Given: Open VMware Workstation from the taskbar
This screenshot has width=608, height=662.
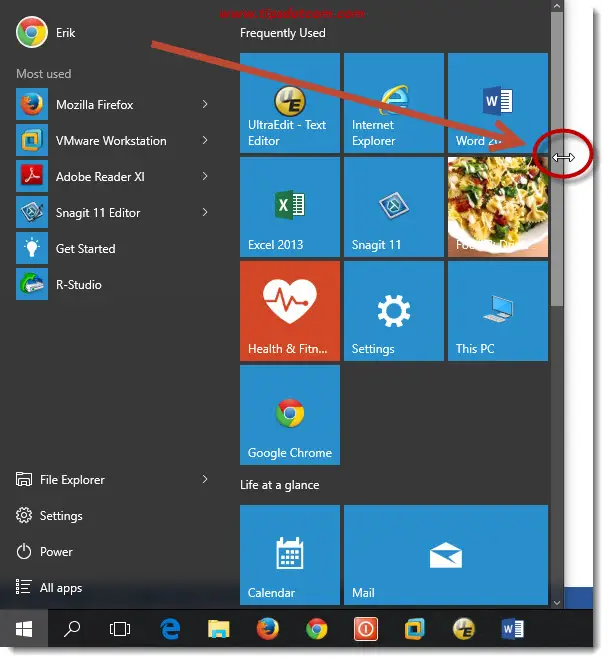Looking at the screenshot, I should [x=415, y=629].
